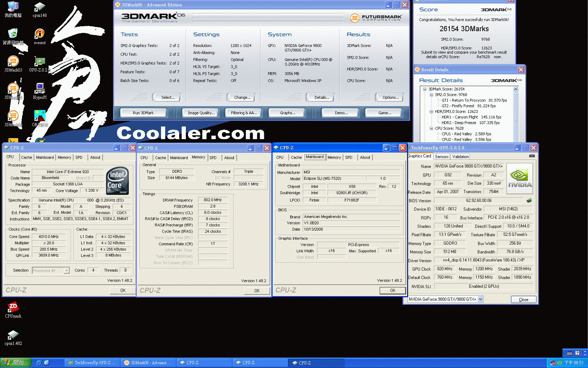Click the GT1 - Return To Proxycon result row
This screenshot has width=588, height=368.
(x=474, y=100)
